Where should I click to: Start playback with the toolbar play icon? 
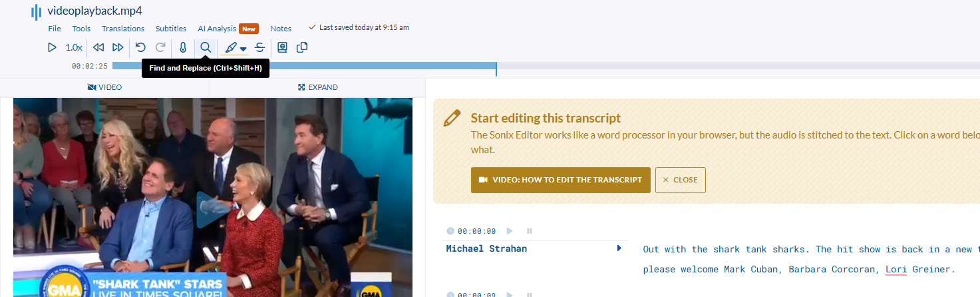click(52, 47)
